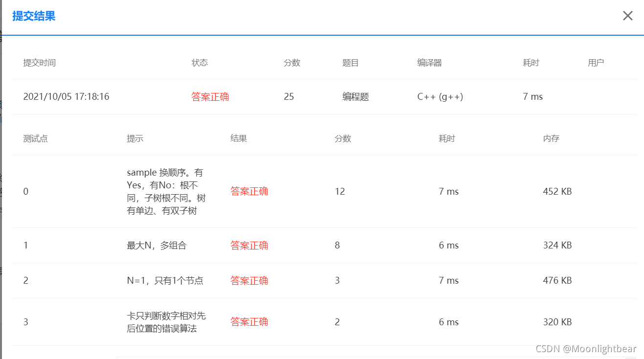Screen dimensions: 644x359
Task: Click the hint N=1，只有1个节点
Action: click(x=165, y=281)
